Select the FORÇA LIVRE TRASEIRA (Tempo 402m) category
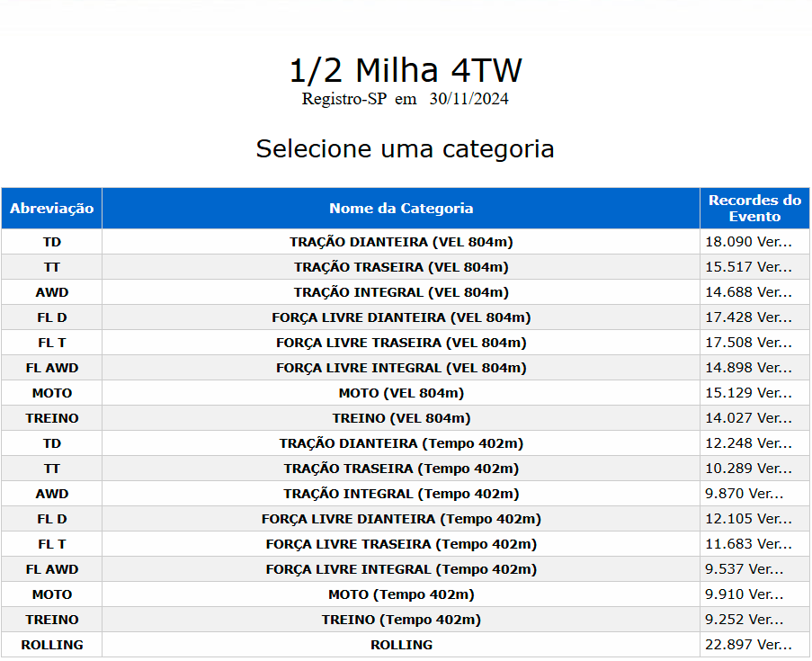 (x=400, y=543)
